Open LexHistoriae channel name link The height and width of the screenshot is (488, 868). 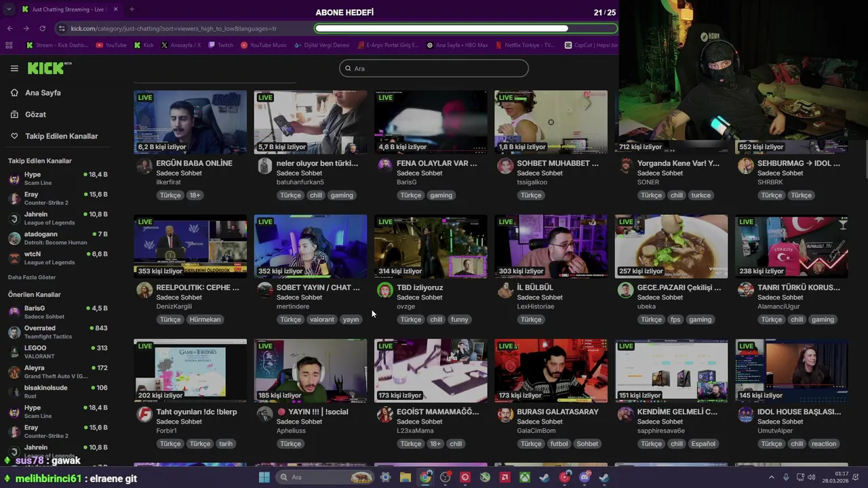[x=536, y=306]
